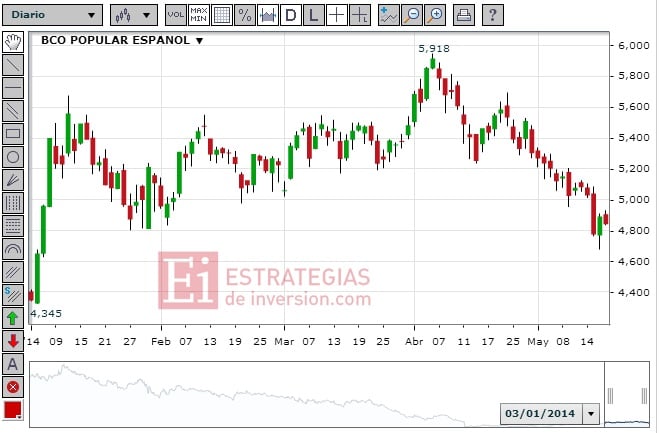Toggle the D scale button
659x433 pixels.
point(291,15)
